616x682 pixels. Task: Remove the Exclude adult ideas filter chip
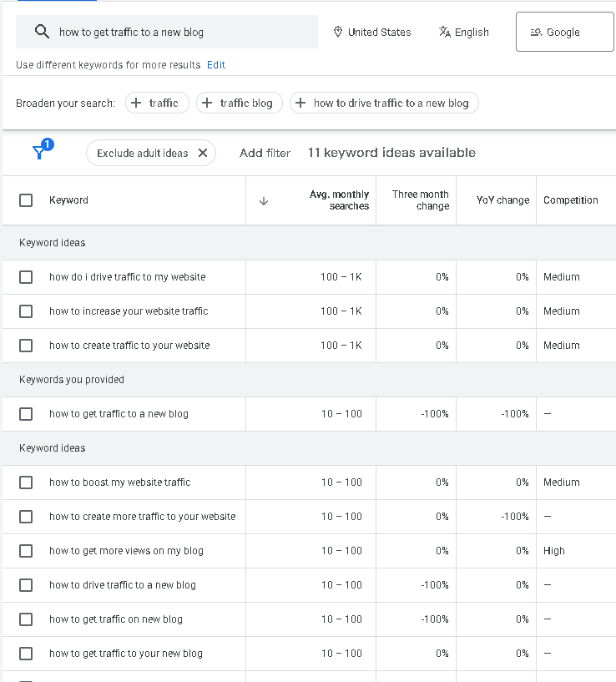203,153
